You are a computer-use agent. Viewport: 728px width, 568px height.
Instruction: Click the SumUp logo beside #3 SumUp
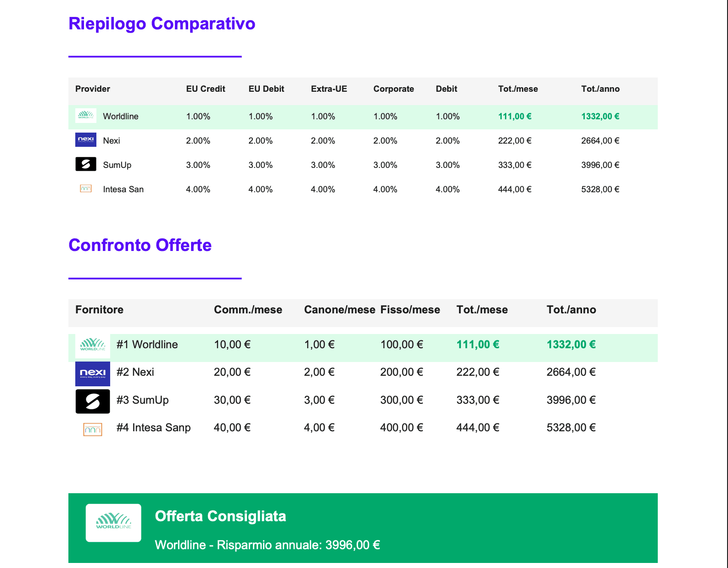[x=93, y=401]
